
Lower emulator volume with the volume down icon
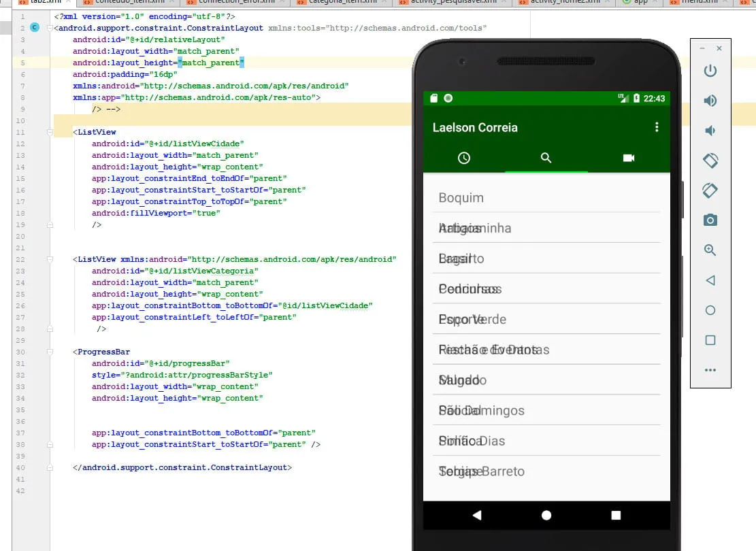point(710,131)
